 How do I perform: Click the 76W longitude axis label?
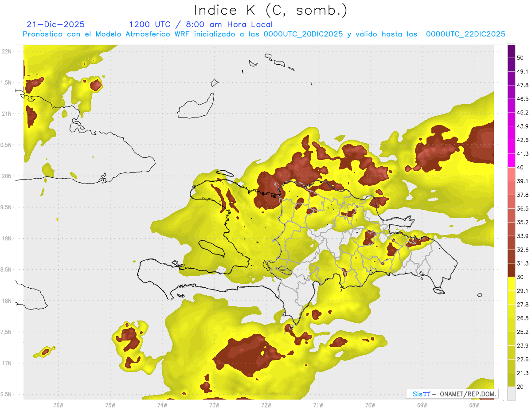click(58, 405)
